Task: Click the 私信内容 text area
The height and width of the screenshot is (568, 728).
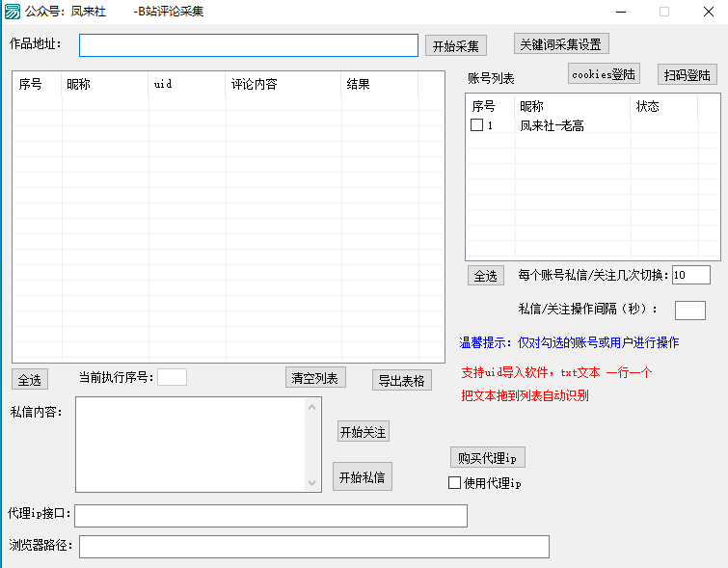Action: point(191,444)
